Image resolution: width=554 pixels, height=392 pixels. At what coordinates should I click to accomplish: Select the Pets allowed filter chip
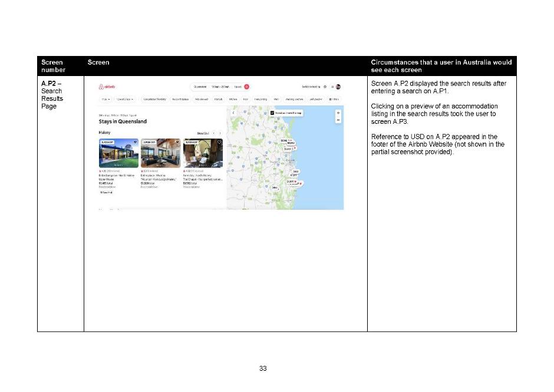coord(202,99)
